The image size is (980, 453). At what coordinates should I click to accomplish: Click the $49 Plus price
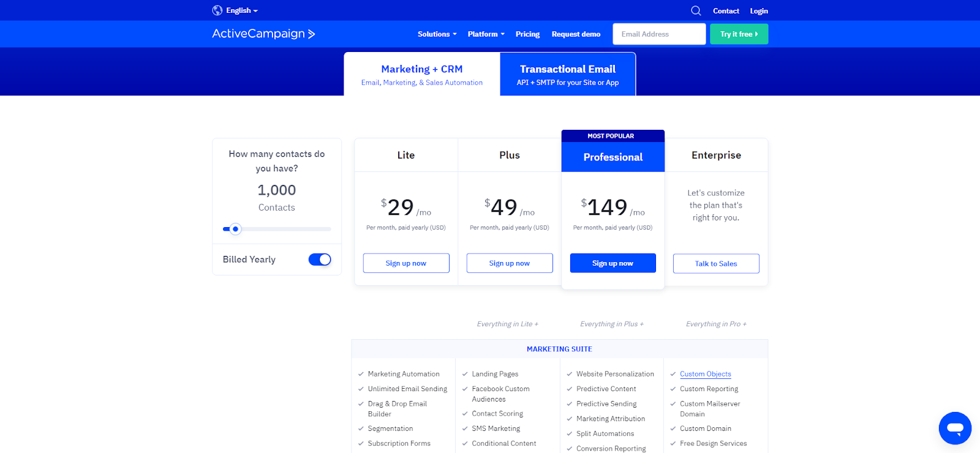point(510,208)
